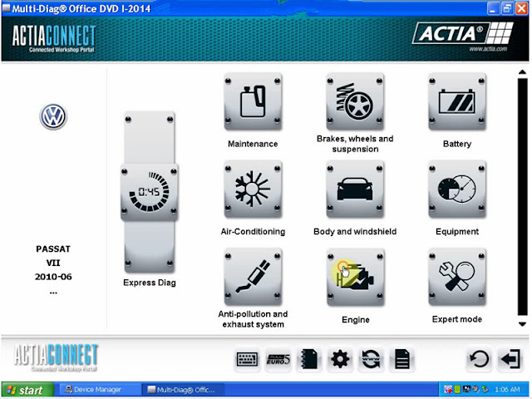Click the scrollbar down arrow
This screenshot has width=532, height=399.
[523, 324]
